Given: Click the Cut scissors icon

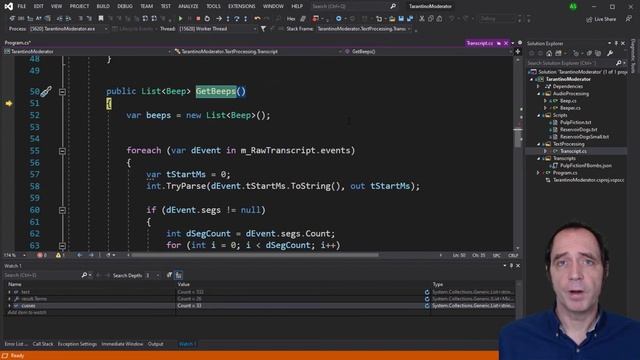Looking at the screenshot, I should (422, 19).
